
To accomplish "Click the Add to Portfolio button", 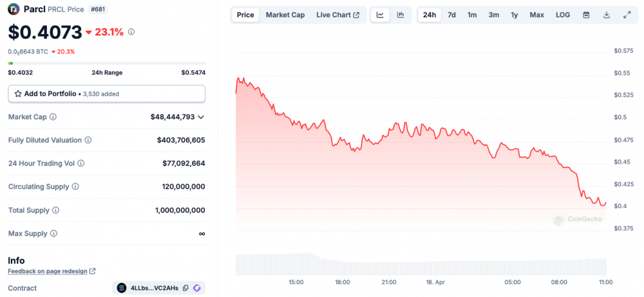I will pyautogui.click(x=107, y=93).
